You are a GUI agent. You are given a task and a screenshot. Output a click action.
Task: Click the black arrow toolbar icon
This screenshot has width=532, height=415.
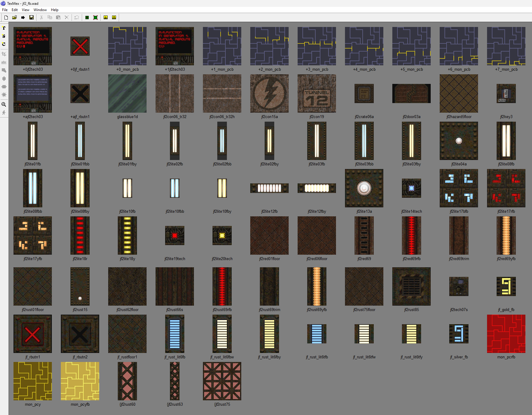click(23, 18)
